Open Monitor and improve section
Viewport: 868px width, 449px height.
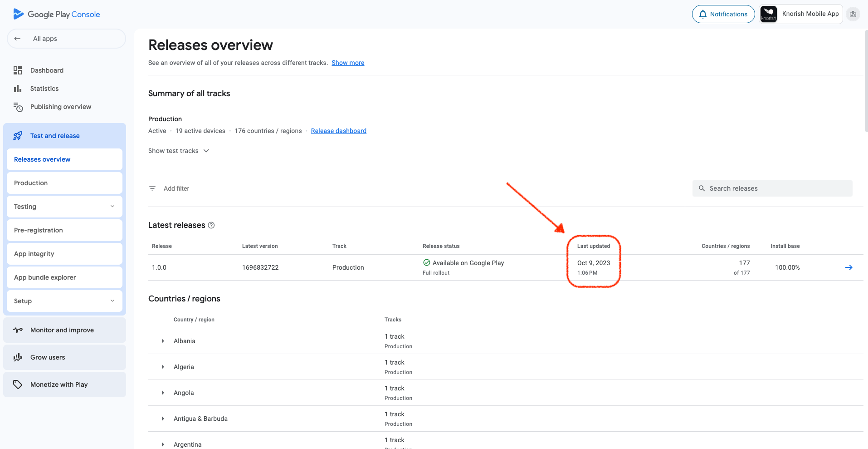(x=64, y=330)
